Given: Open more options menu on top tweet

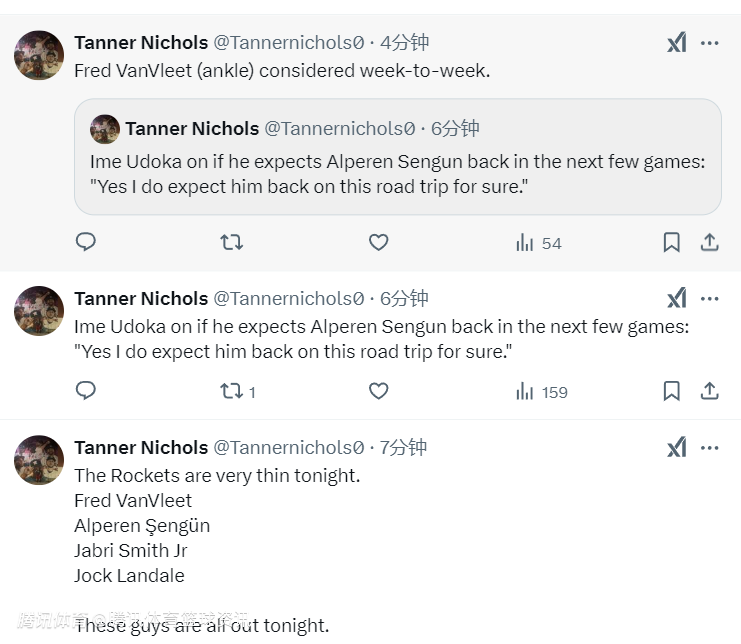Looking at the screenshot, I should tap(710, 43).
